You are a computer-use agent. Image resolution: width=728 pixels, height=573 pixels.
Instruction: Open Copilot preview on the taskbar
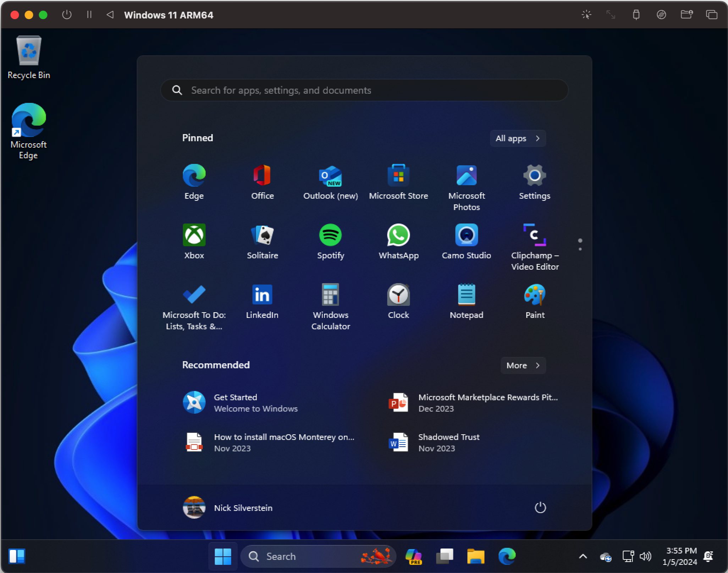click(413, 556)
